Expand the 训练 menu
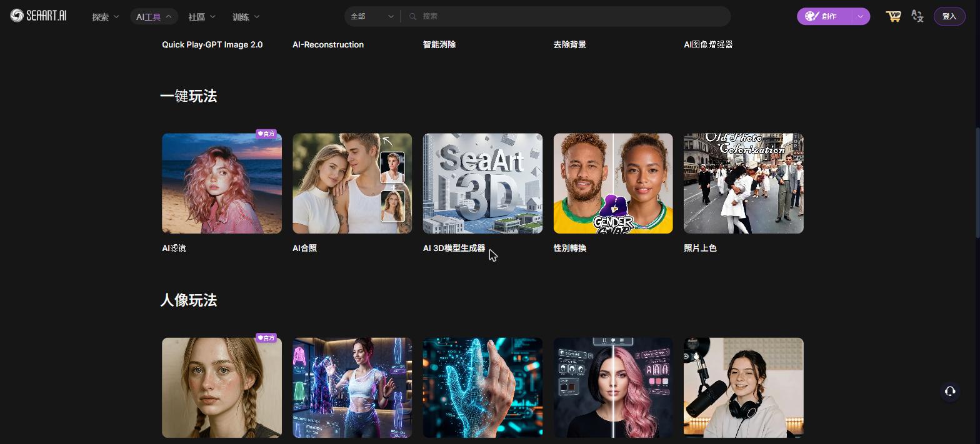This screenshot has height=444, width=980. click(x=246, y=17)
